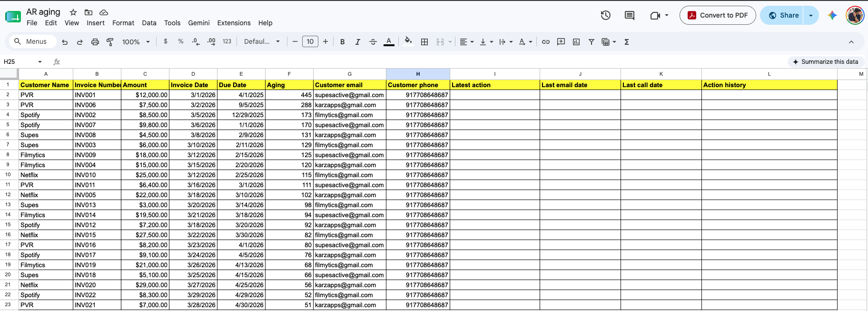This screenshot has height=311, width=868.
Task: Create a filter
Action: click(592, 42)
